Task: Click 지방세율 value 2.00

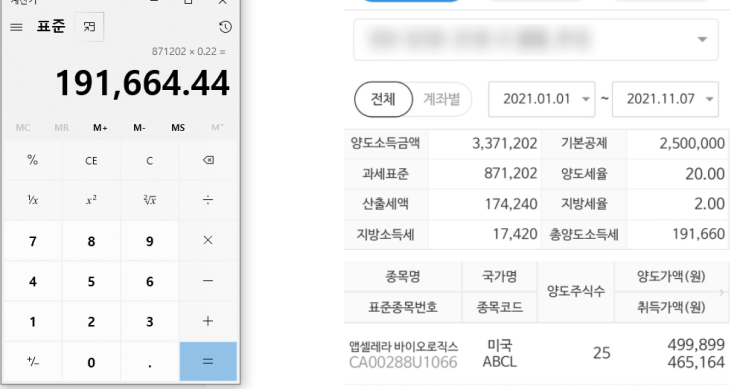Action: pyautogui.click(x=709, y=204)
